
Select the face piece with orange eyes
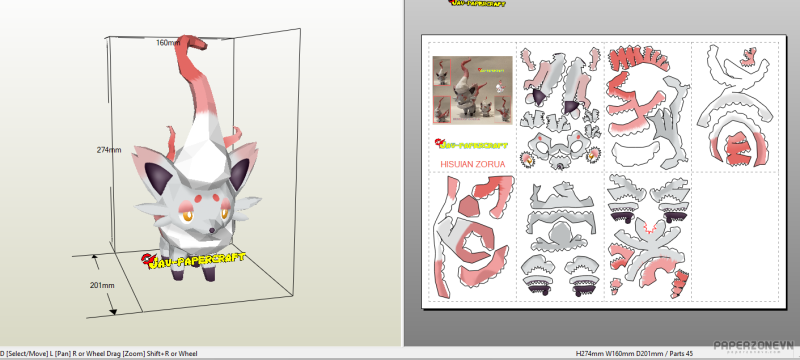(x=560, y=150)
